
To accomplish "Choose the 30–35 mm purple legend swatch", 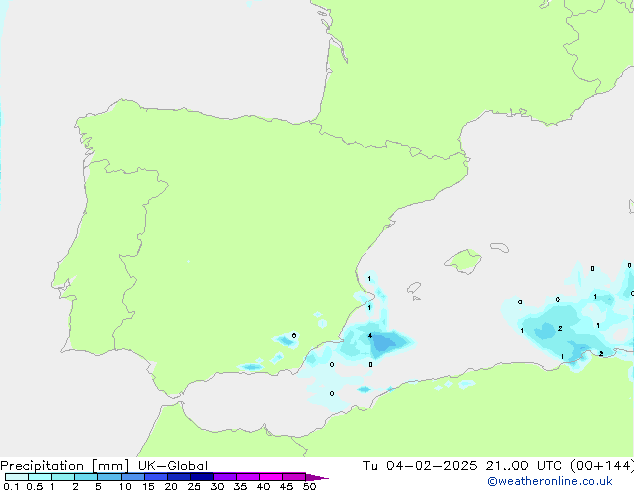I will [225, 477].
